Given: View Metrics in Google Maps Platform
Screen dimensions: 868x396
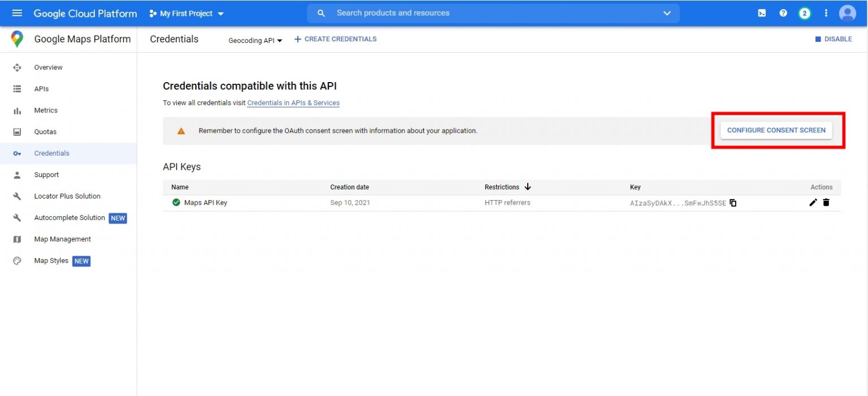Looking at the screenshot, I should click(46, 110).
